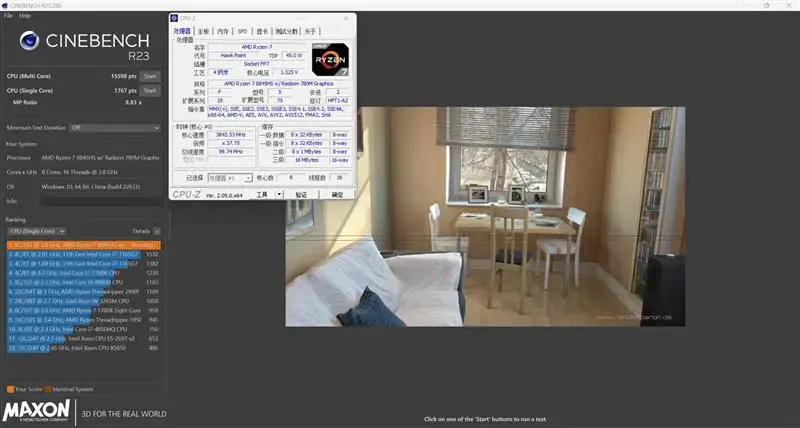The height and width of the screenshot is (428, 800).
Task: Select the Intel Xeon X5650 ranking row
Action: 84,348
